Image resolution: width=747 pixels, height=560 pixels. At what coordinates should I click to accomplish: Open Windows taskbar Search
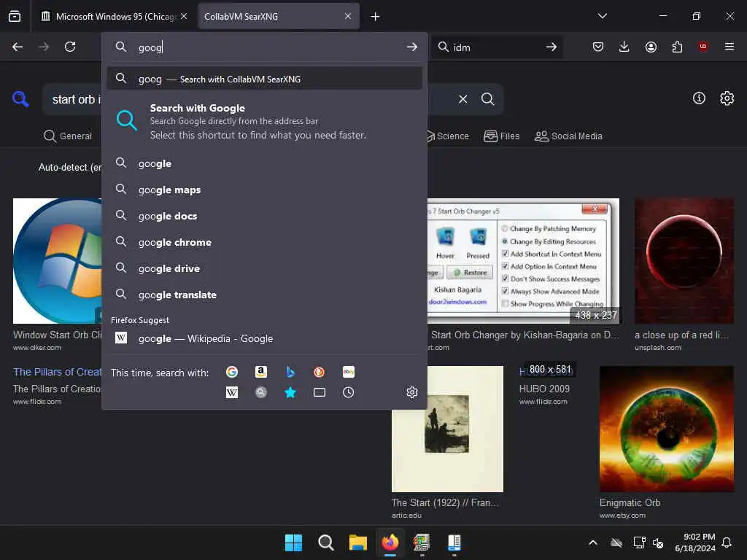pyautogui.click(x=326, y=542)
